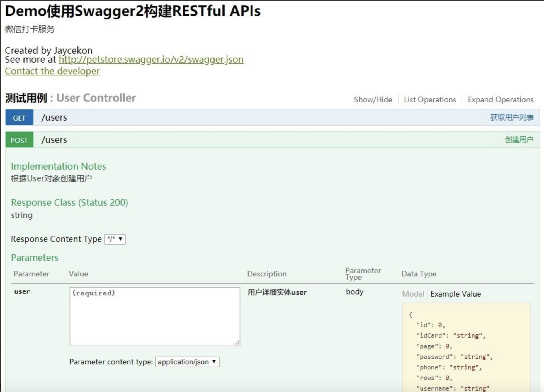
Task: Click the string response class value
Action: [x=21, y=215]
